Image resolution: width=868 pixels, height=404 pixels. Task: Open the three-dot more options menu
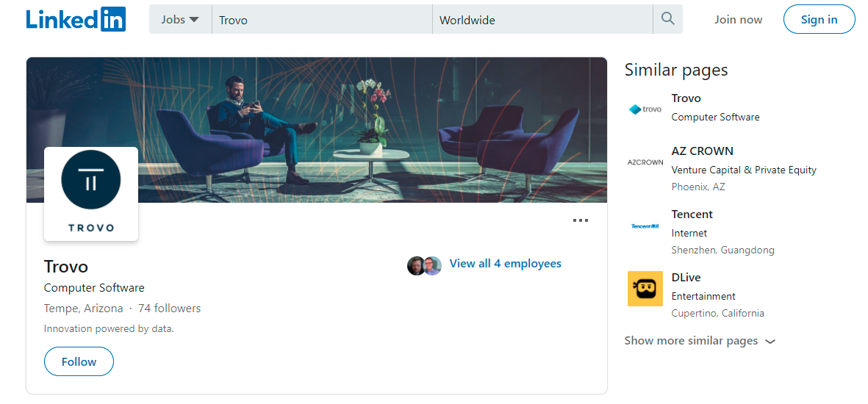tap(580, 220)
